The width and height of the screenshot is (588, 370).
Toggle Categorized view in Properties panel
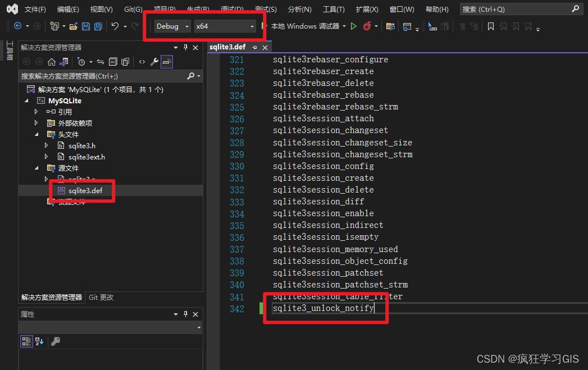coord(26,341)
